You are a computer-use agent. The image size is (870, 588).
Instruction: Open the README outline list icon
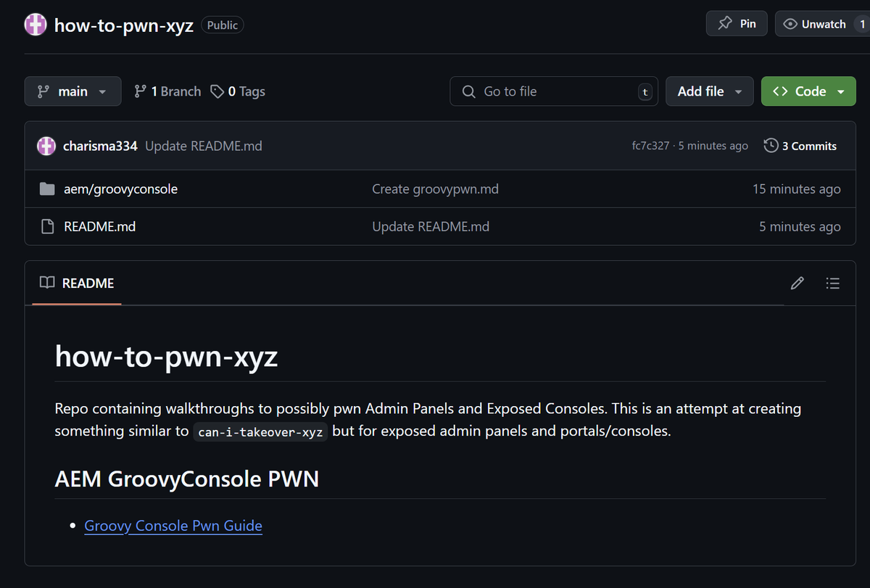pos(832,283)
